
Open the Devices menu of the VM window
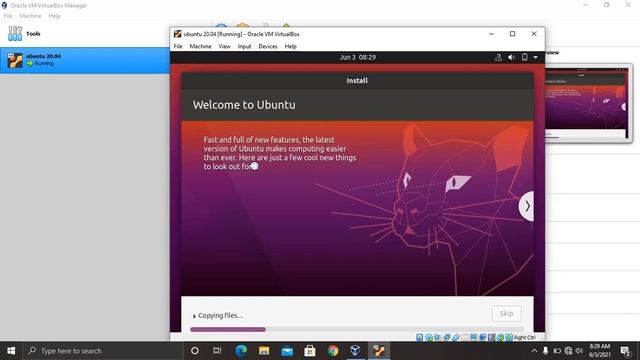pyautogui.click(x=268, y=47)
